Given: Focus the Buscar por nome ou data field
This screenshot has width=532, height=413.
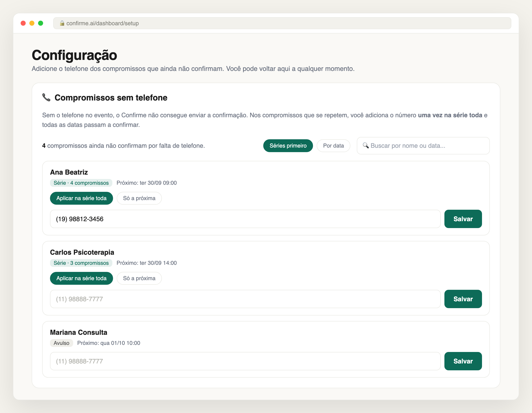Looking at the screenshot, I should click(423, 145).
